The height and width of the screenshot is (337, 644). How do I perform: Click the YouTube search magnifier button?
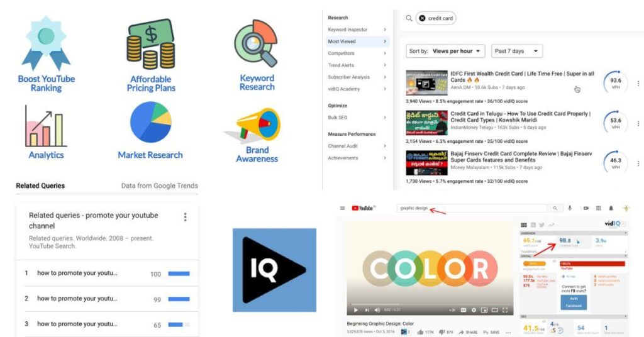click(x=555, y=208)
